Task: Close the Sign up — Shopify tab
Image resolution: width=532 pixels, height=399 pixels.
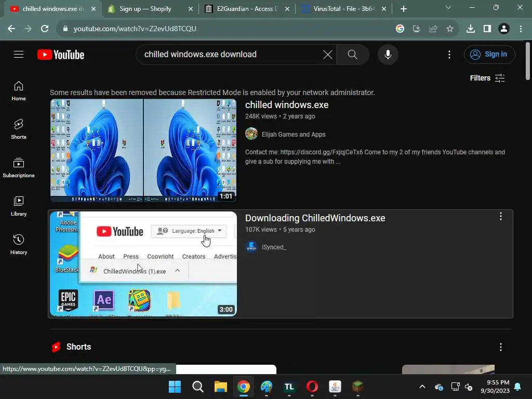Action: pos(191,9)
